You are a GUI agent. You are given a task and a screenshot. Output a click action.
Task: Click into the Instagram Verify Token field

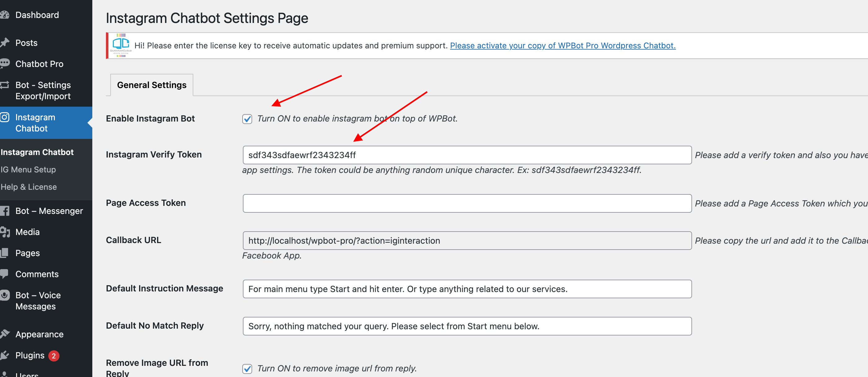tap(467, 155)
